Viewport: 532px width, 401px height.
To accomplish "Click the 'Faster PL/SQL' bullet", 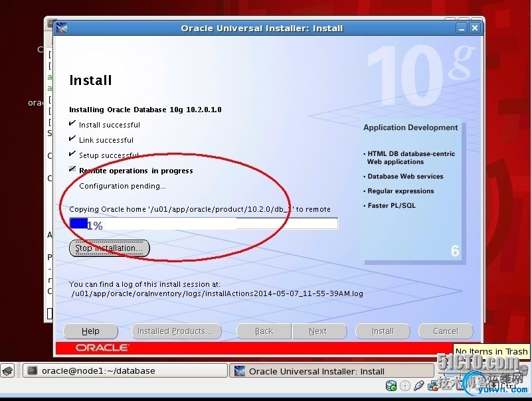I will (x=389, y=206).
